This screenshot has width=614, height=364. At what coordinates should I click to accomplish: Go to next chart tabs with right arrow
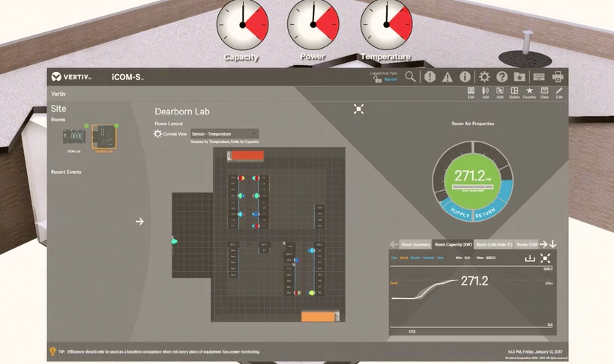click(x=544, y=244)
